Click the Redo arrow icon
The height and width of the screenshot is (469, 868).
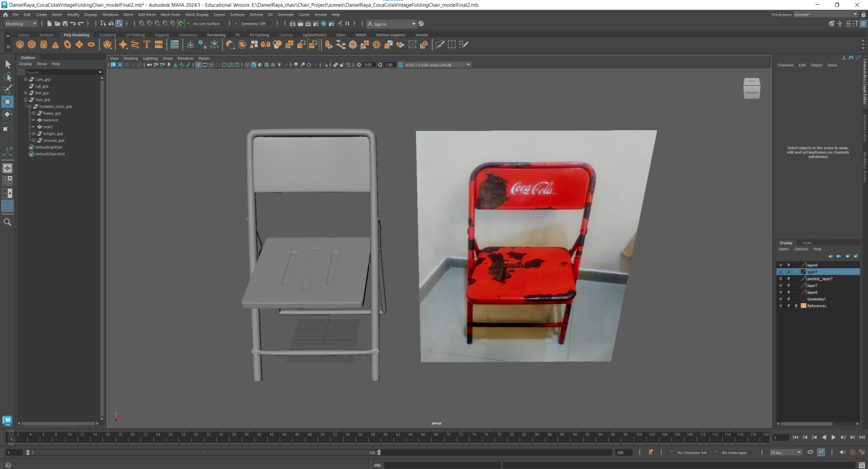pyautogui.click(x=80, y=24)
